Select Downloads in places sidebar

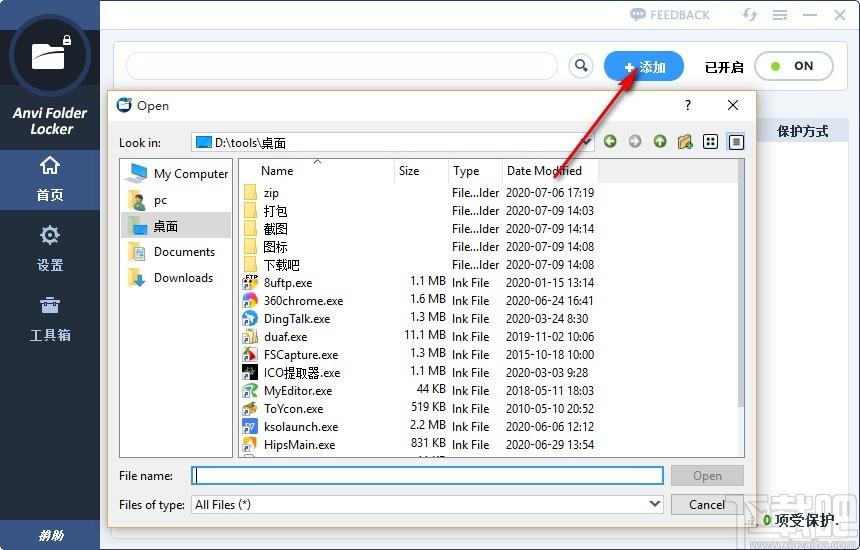176,277
